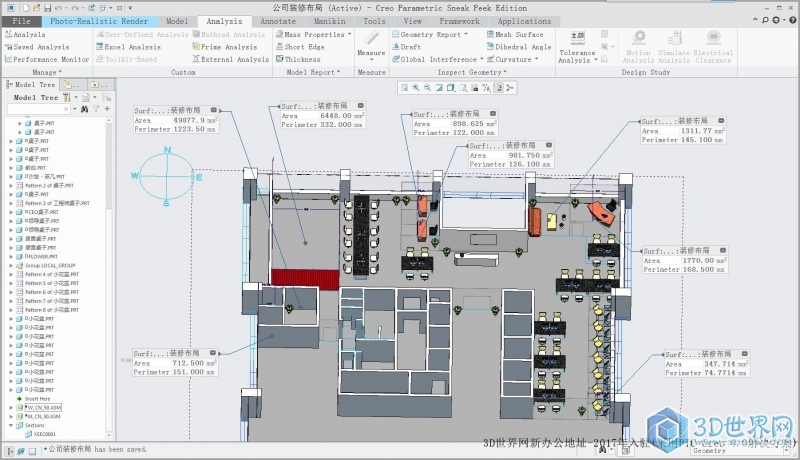The width and height of the screenshot is (800, 460).
Task: Click the Draft analysis tool
Action: click(409, 47)
